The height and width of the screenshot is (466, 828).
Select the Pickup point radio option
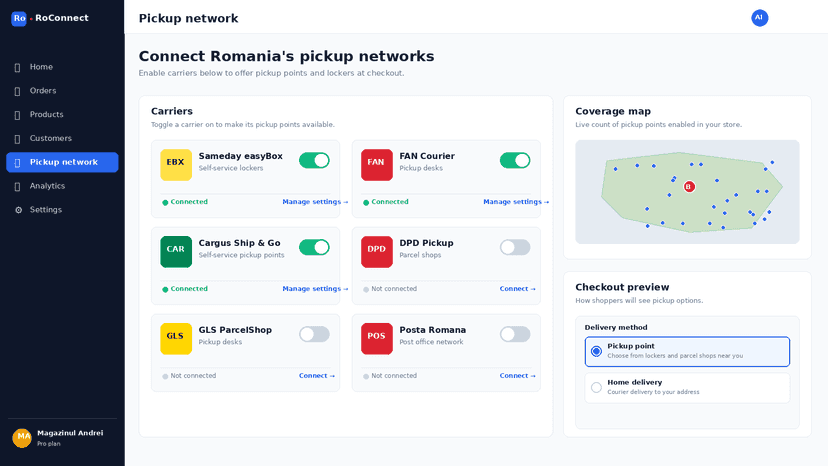click(596, 351)
